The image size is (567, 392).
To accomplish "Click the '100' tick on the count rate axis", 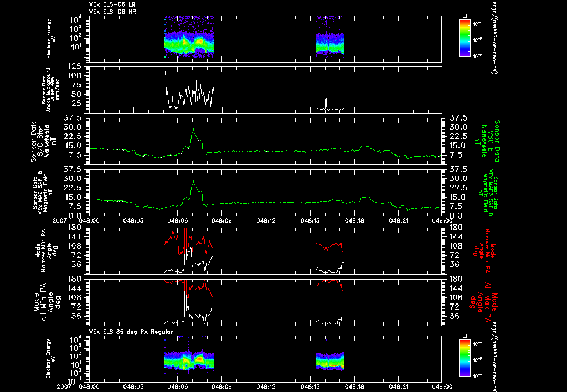I will (x=75, y=76).
